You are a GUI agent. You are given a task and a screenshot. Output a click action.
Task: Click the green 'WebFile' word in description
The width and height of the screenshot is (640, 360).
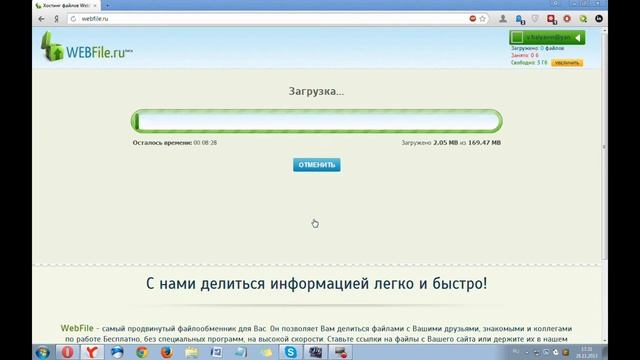point(77,328)
